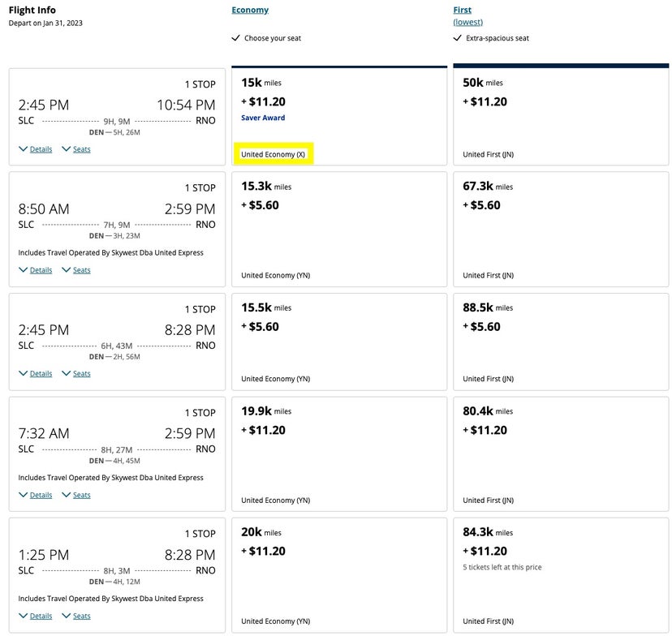Choose the 50k miles First fare
The width and height of the screenshot is (672, 636).
tap(560, 115)
